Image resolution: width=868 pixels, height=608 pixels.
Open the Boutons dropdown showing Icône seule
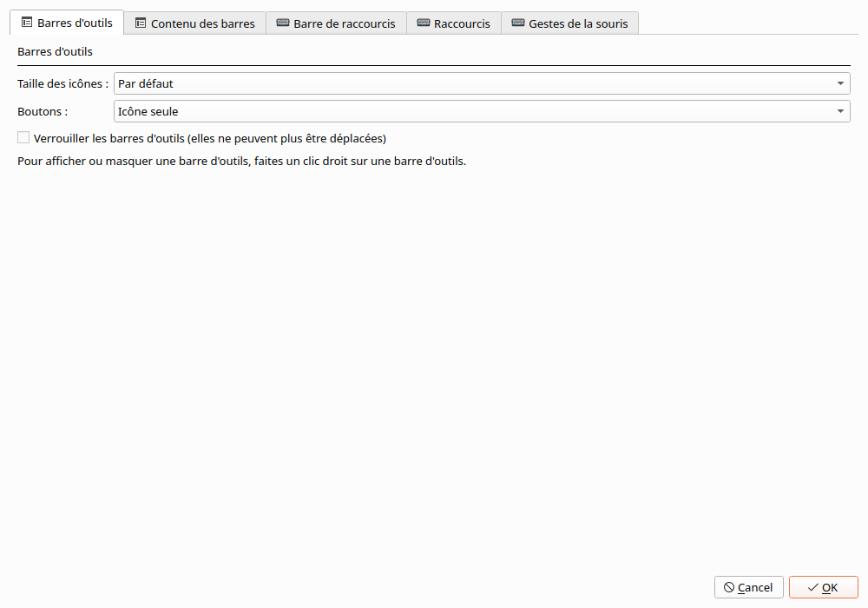click(482, 111)
